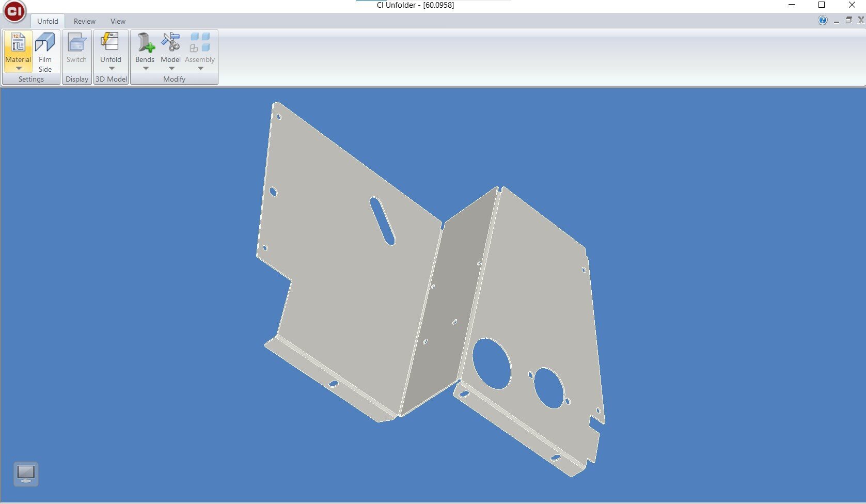Open the help question mark icon

[x=823, y=20]
